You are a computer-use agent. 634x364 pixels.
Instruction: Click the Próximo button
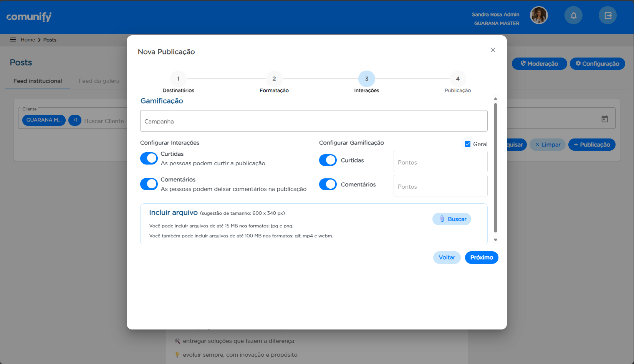(x=481, y=258)
